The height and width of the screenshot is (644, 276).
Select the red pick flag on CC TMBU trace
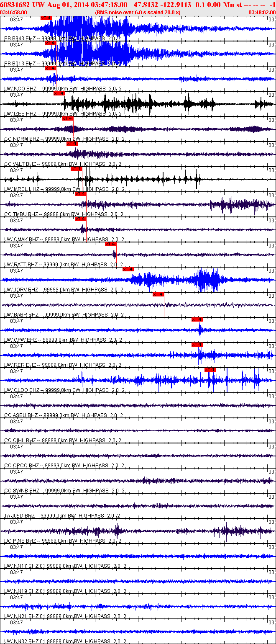tap(80, 194)
